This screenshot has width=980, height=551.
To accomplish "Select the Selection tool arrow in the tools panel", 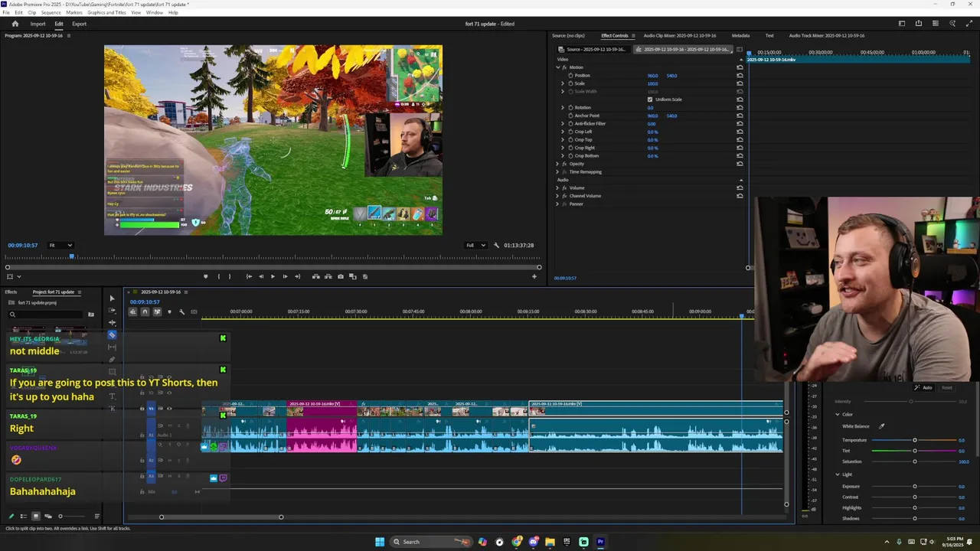I will (x=112, y=298).
